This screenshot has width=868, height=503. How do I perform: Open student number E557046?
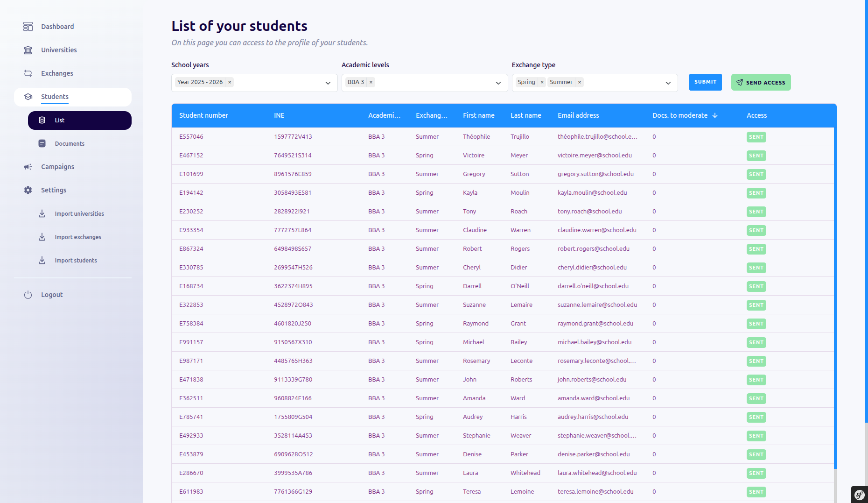(191, 137)
